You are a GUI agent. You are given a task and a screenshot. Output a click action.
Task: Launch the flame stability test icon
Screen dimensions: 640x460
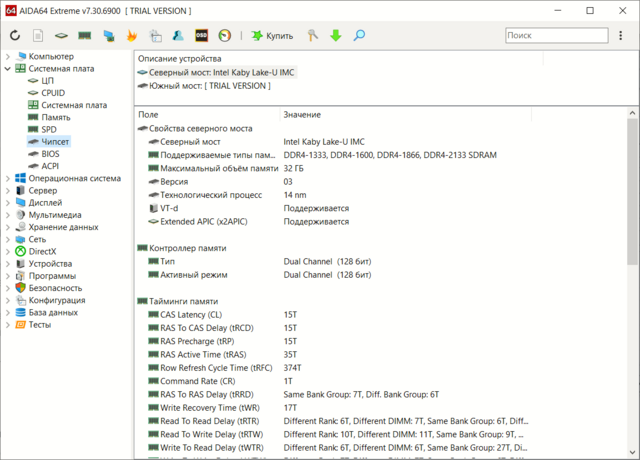point(131,36)
